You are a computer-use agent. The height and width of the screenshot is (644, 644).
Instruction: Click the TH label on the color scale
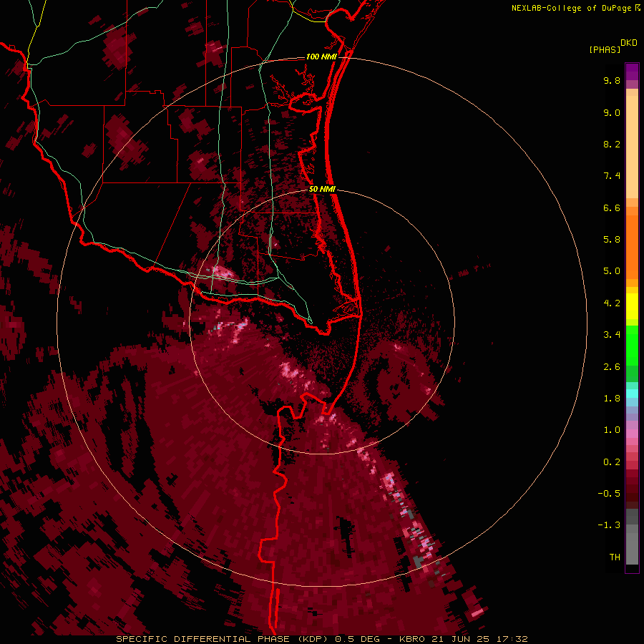(x=615, y=557)
